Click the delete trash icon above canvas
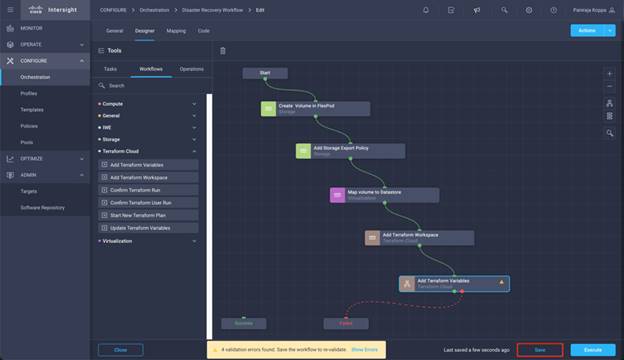624x360 pixels. tap(223, 51)
